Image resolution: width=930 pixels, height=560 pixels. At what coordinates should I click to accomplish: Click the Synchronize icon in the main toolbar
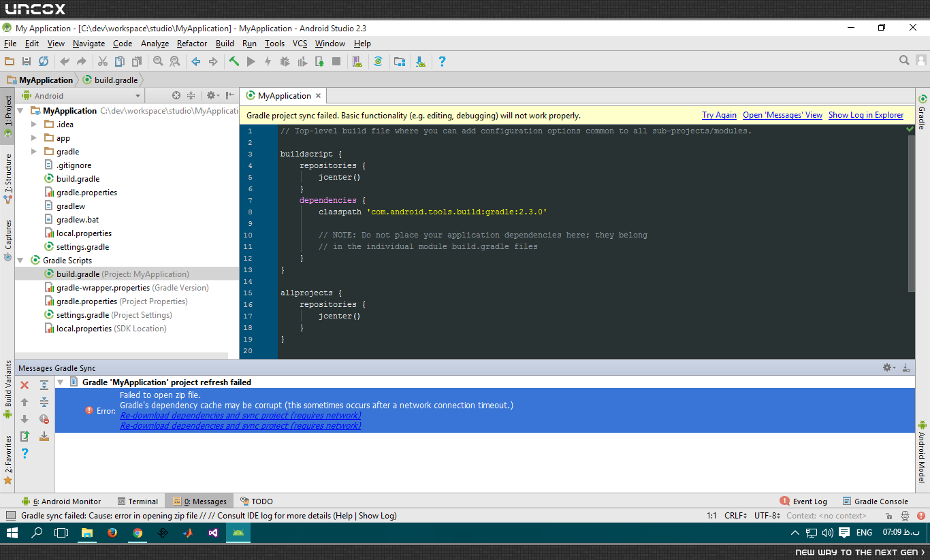tap(44, 61)
